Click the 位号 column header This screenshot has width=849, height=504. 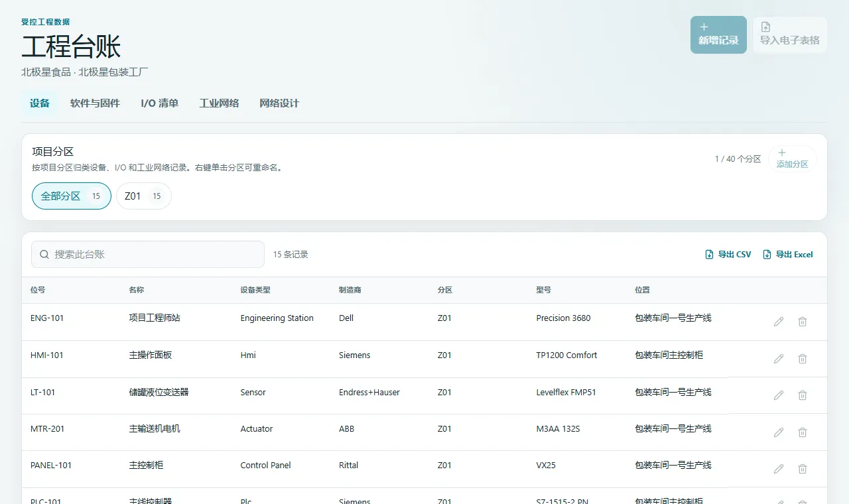[x=38, y=290]
